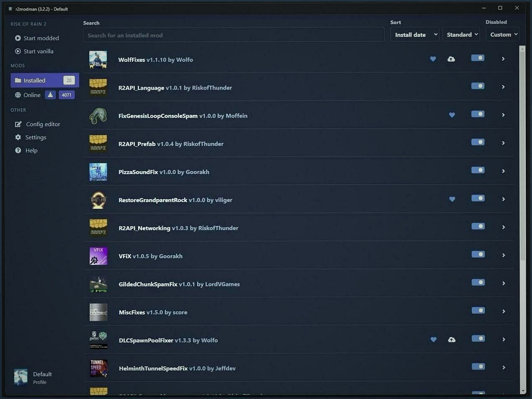
Task: Toggle R2API_Networking enabled state
Action: click(x=478, y=226)
